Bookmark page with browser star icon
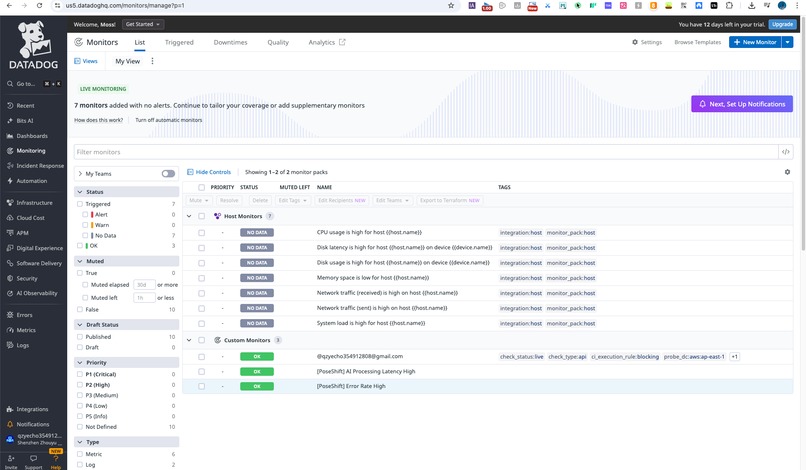This screenshot has height=470, width=806. (451, 6)
